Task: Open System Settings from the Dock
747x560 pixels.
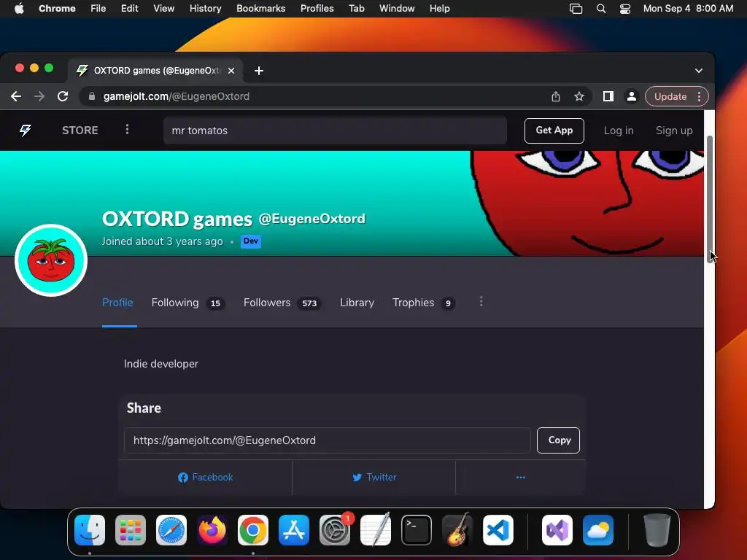Action: [x=335, y=530]
